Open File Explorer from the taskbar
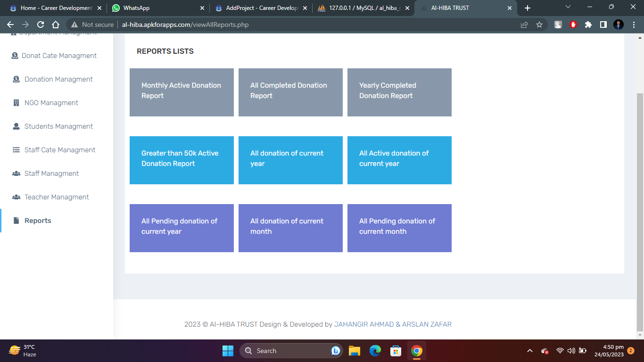644x362 pixels. [x=355, y=351]
